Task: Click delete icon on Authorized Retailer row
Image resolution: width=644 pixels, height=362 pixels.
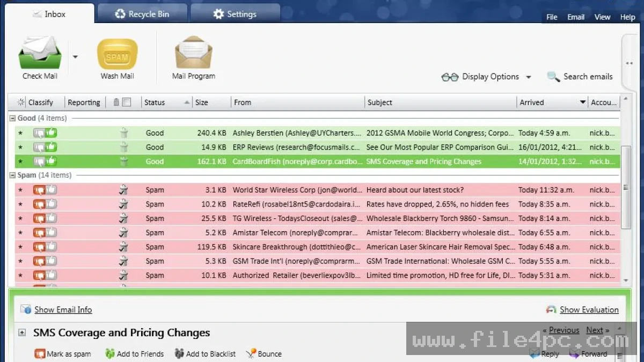Action: tap(123, 275)
